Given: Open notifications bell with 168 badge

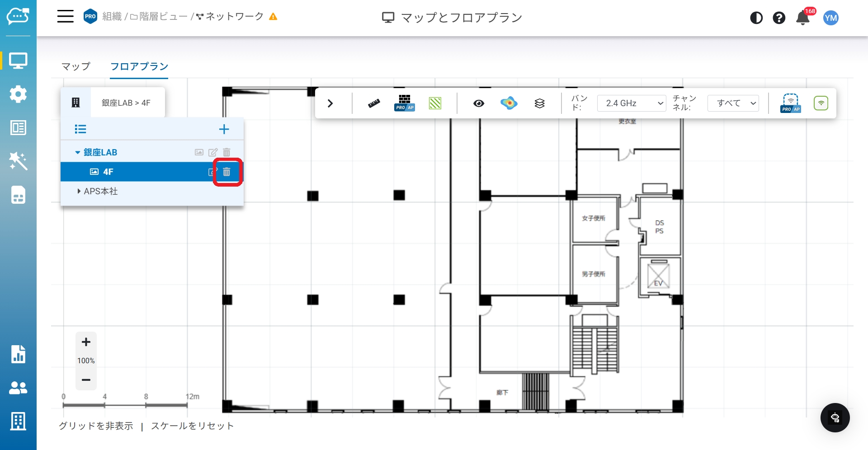Looking at the screenshot, I should [803, 18].
